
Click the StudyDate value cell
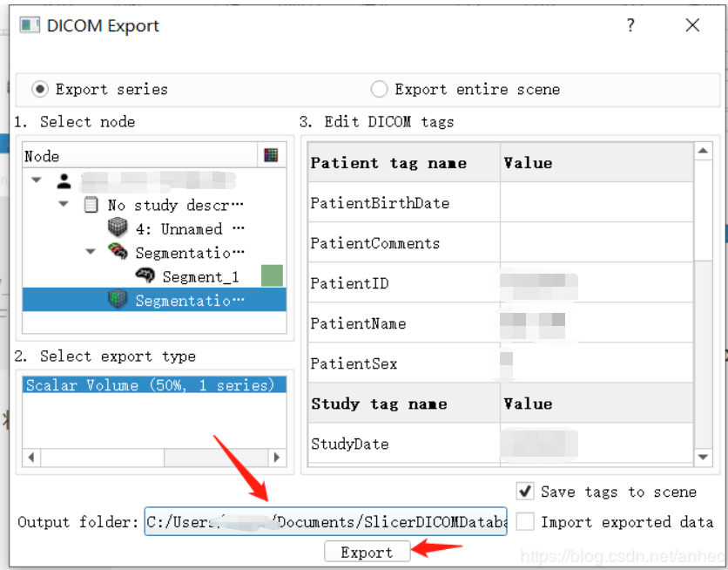(597, 443)
